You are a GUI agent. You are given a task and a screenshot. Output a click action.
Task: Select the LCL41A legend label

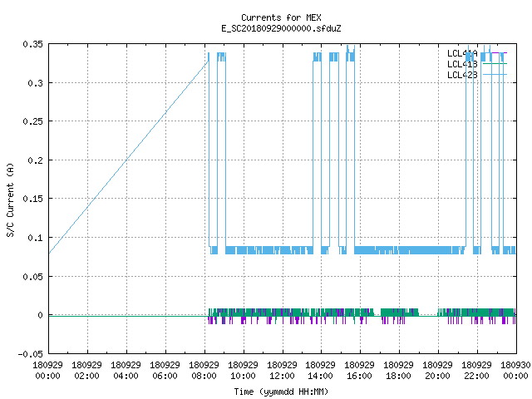click(462, 53)
